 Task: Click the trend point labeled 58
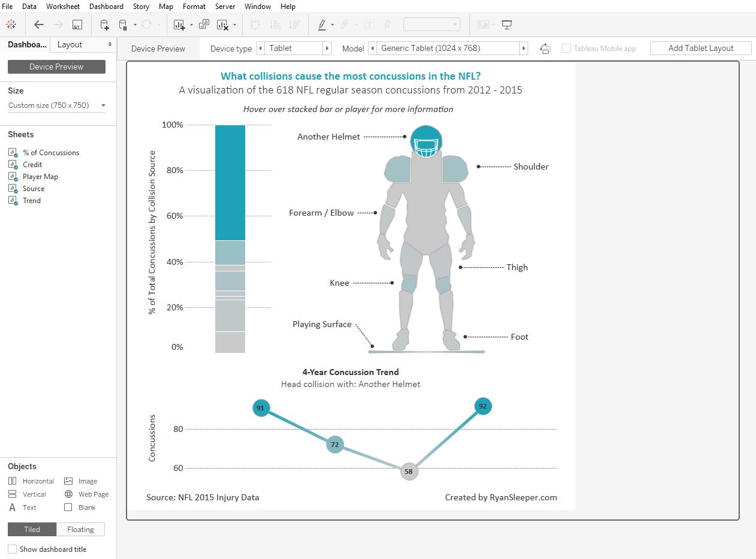point(408,472)
